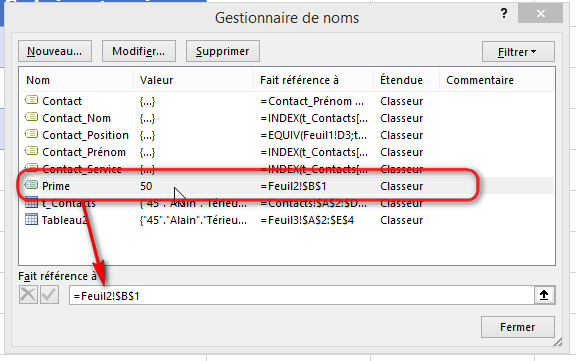Open the help question mark
Viewport: 576px width, 361px height.
click(x=504, y=14)
